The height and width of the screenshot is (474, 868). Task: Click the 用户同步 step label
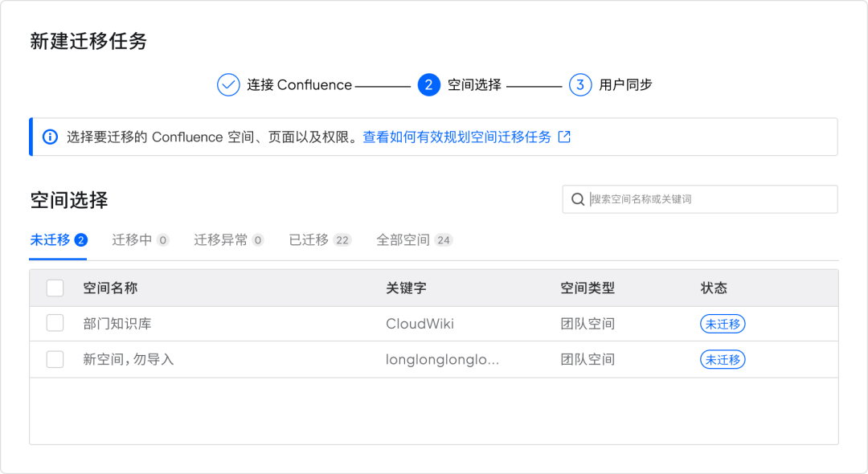[625, 84]
